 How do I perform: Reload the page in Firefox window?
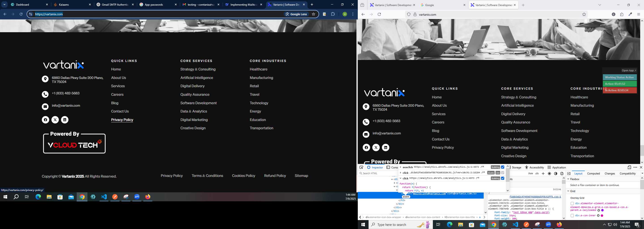379,15
